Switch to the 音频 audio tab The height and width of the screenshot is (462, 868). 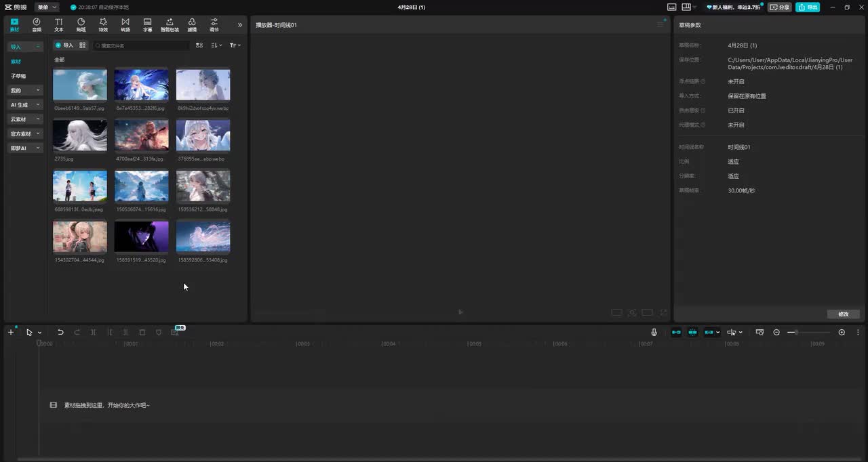[37, 25]
